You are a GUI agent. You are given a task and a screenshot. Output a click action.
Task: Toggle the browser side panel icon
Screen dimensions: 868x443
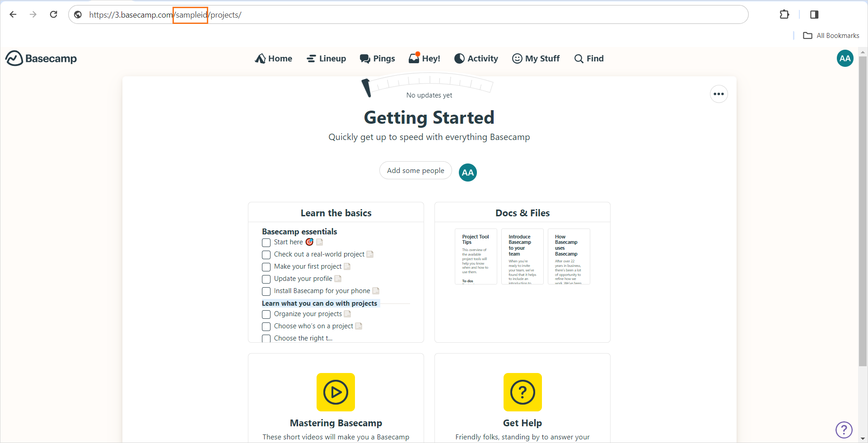pos(814,14)
